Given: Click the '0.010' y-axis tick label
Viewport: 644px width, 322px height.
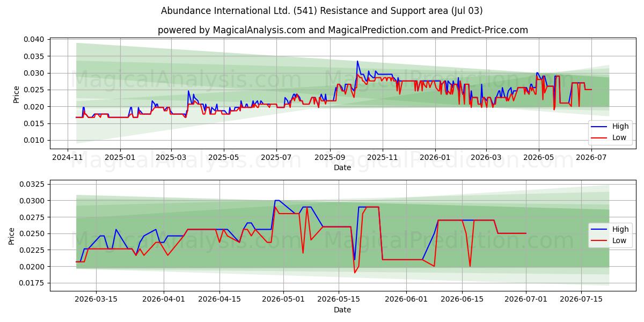Looking at the screenshot, I should [x=35, y=140].
